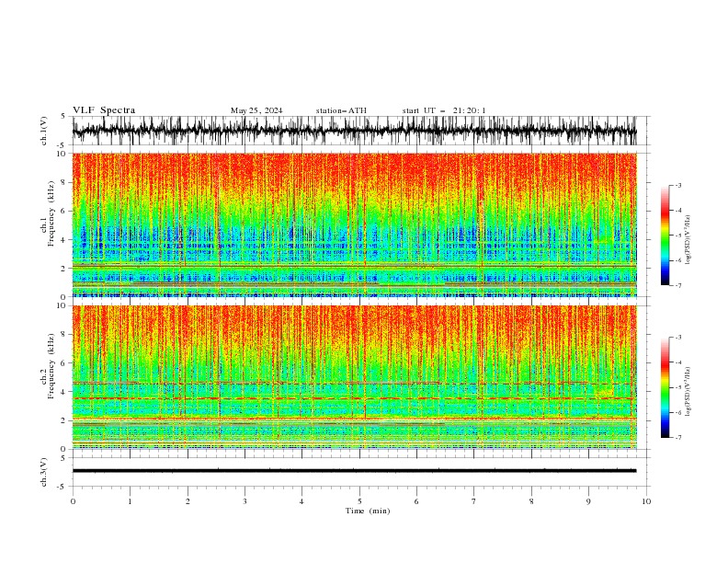
Task: Click the '-7' label on ch.2 colorbar
Action: [x=677, y=437]
